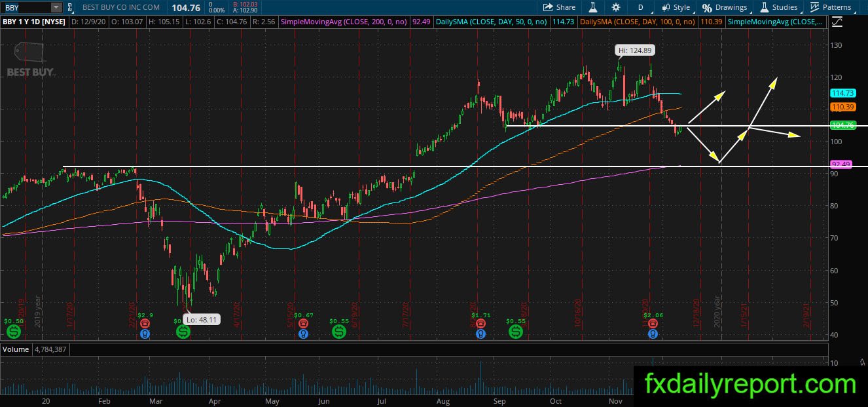868x407 pixels.
Task: Click the Hi: 124.89 price bubble
Action: [635, 50]
